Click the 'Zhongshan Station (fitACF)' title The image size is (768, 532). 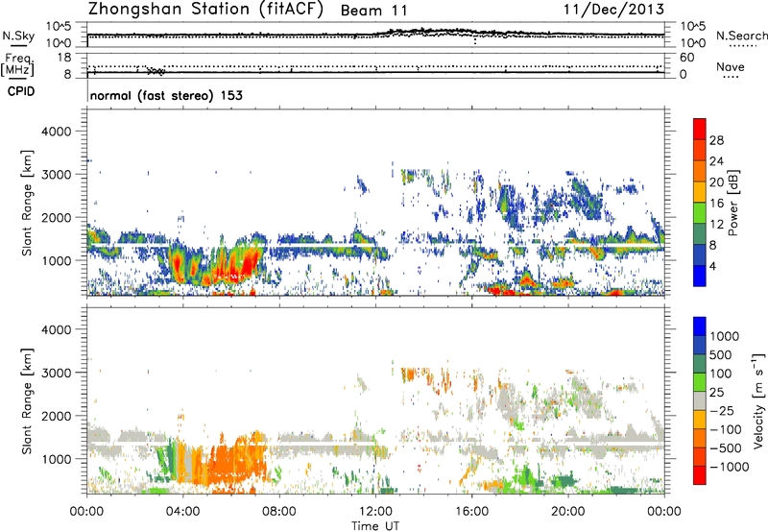pos(205,10)
